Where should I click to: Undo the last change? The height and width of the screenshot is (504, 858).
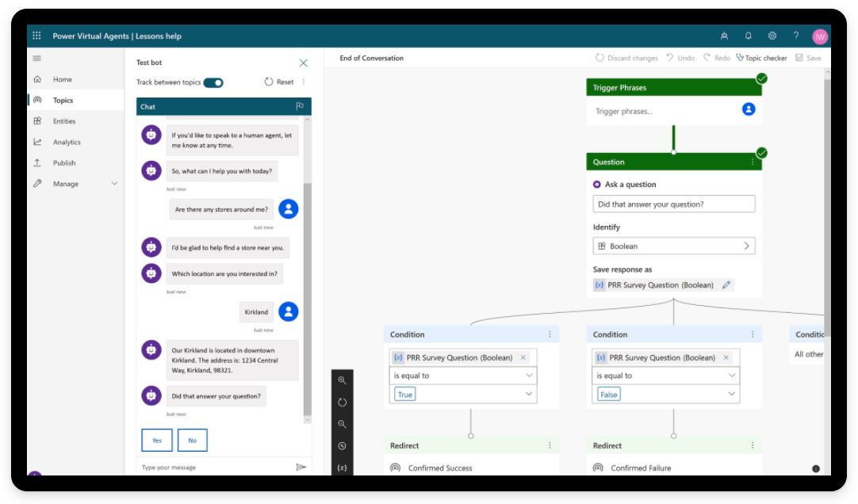(x=680, y=58)
